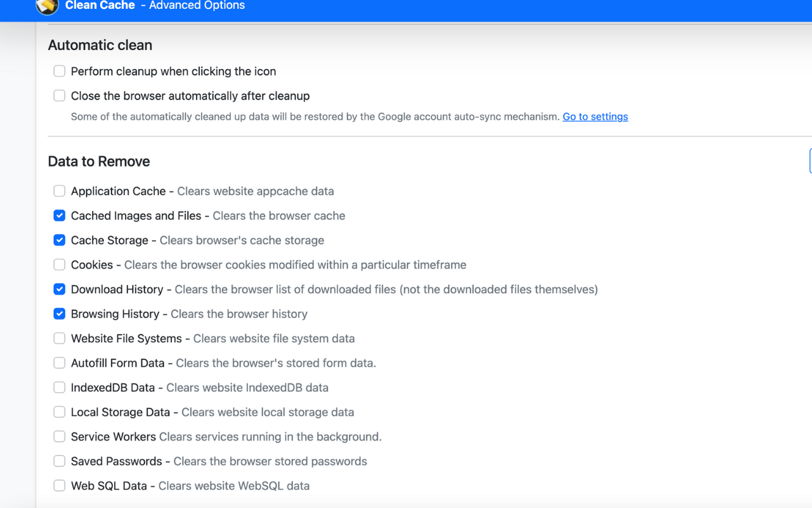Viewport: 812px width, 508px height.
Task: Click blue-outlined button right of Data to Remove
Action: click(810, 161)
